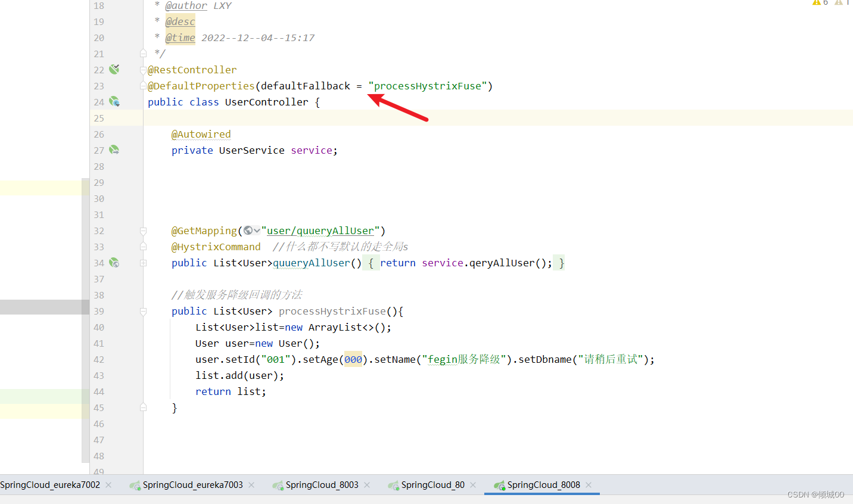Click the "user/quueryAllUser" URL string
Viewport: 853px width, 504px height.
click(x=320, y=231)
